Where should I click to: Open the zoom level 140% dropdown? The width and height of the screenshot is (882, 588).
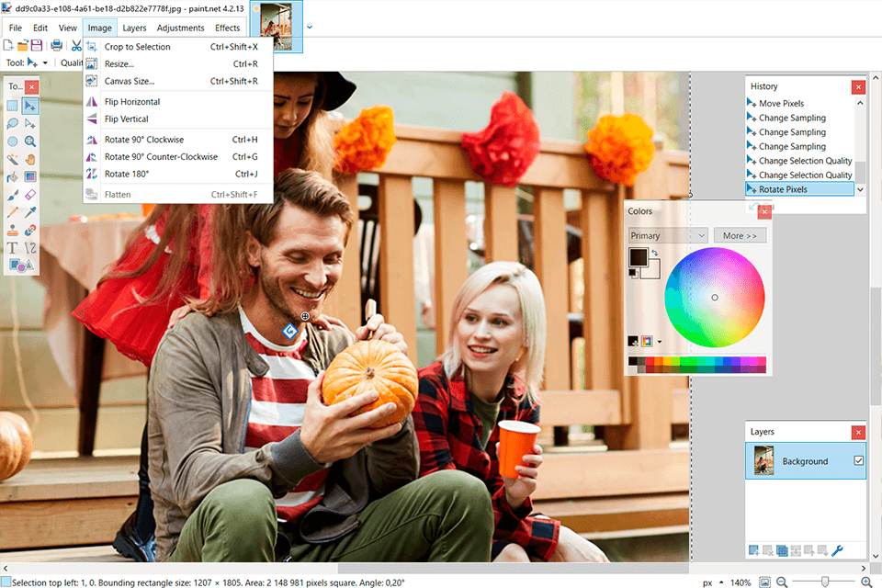pos(741,582)
